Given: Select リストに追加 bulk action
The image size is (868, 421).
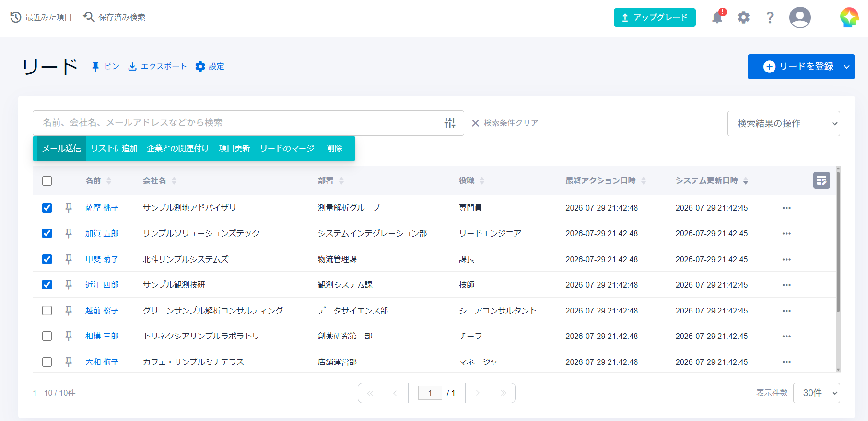Looking at the screenshot, I should 114,148.
